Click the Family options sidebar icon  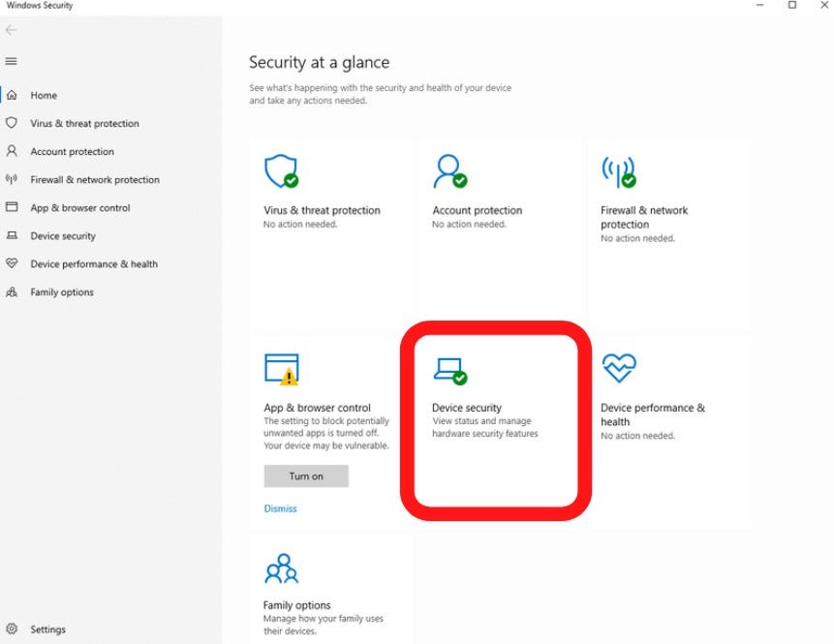pos(12,291)
